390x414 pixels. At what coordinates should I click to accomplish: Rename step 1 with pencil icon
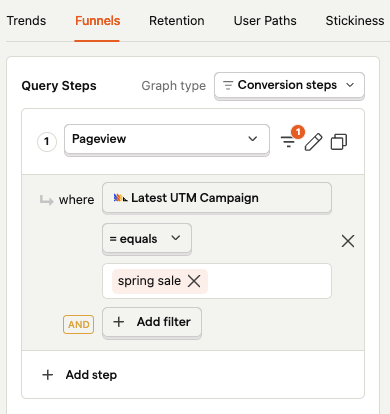tap(313, 142)
